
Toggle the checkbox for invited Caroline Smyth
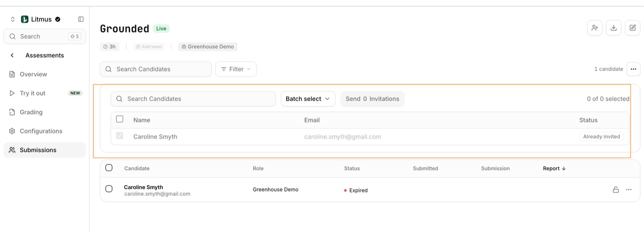120,136
